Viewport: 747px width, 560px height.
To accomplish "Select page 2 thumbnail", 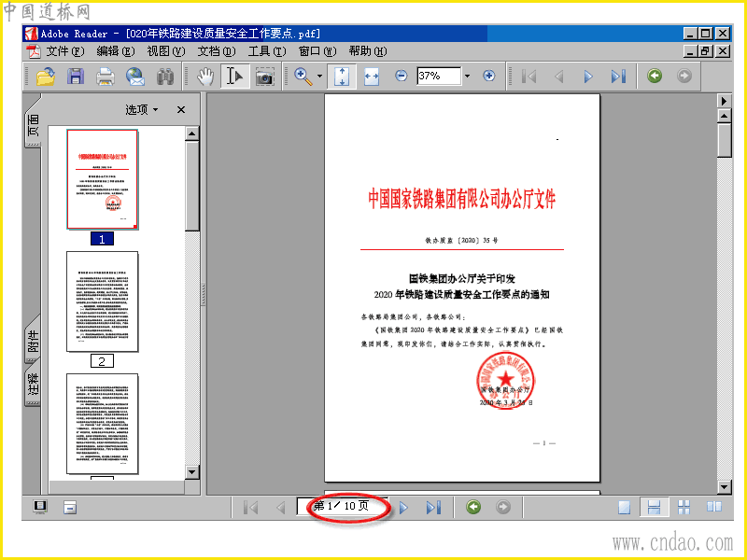I will click(103, 301).
